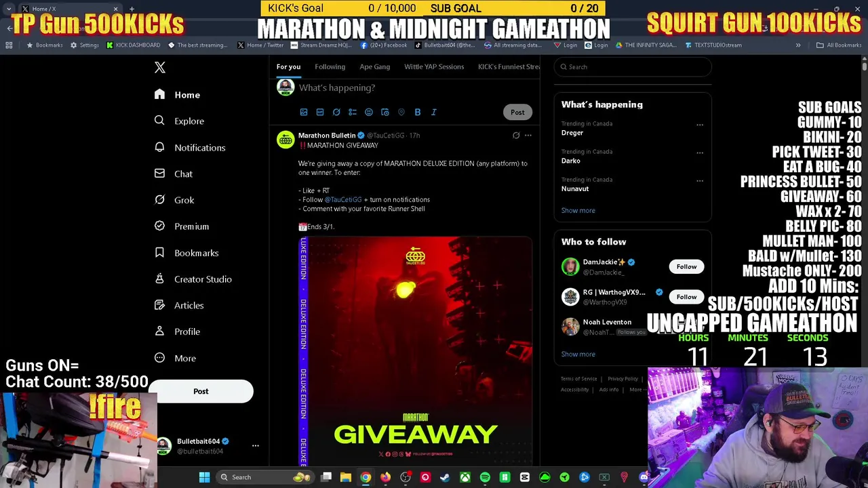This screenshot has width=868, height=488.
Task: Expand the More menu in sidebar
Action: (176, 358)
